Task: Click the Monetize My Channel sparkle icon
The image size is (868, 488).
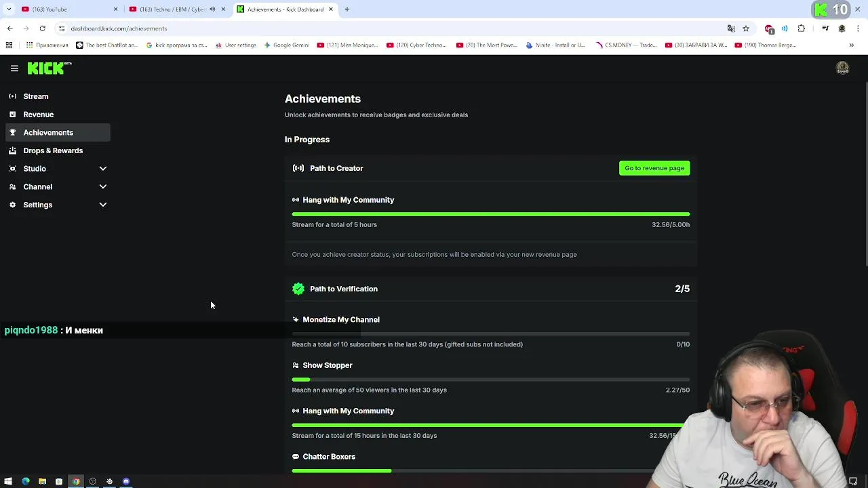Action: 296,319
